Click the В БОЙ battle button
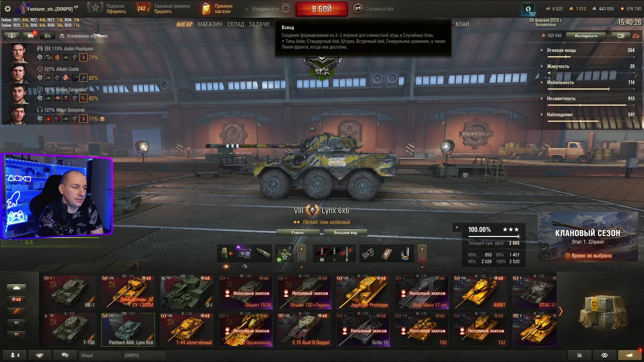 [322, 9]
